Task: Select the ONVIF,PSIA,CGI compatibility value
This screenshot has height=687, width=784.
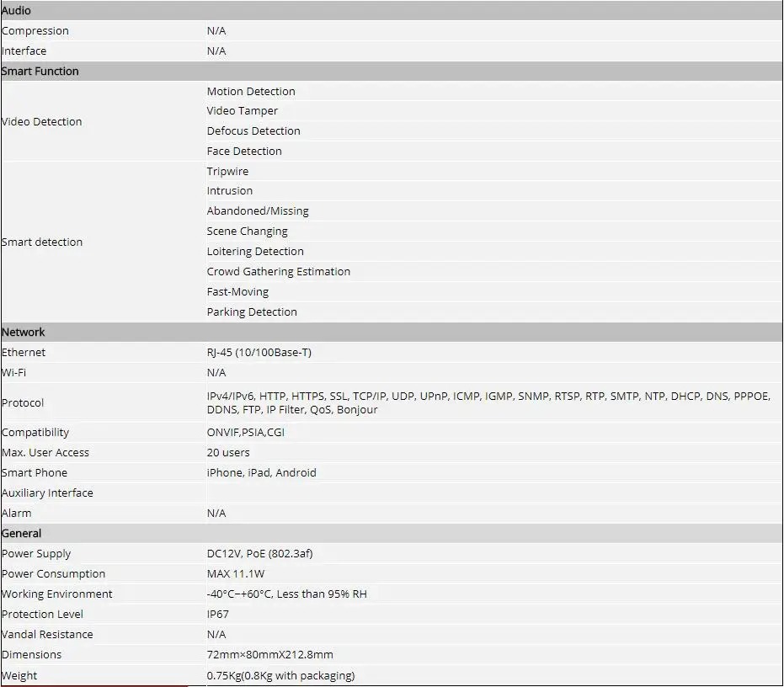Action: (246, 433)
